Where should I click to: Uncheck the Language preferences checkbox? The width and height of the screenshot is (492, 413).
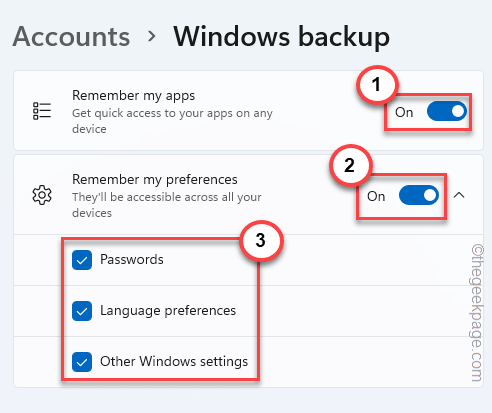point(82,311)
